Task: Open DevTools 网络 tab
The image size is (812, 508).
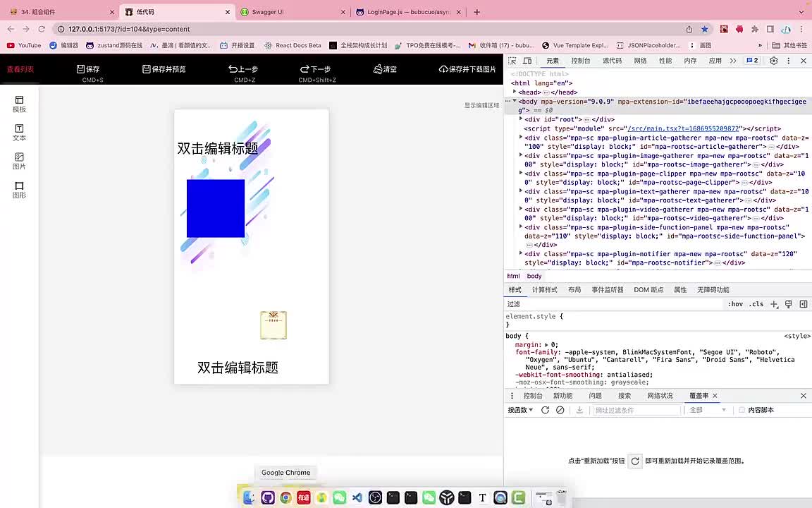Action: (x=640, y=61)
